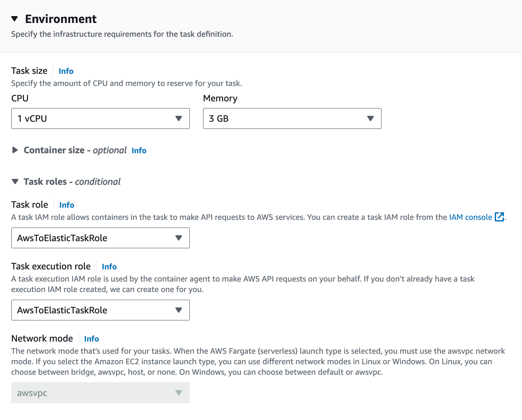This screenshot has height=420, width=522.
Task: Click the caret icon in the Memory selector
Action: click(370, 118)
